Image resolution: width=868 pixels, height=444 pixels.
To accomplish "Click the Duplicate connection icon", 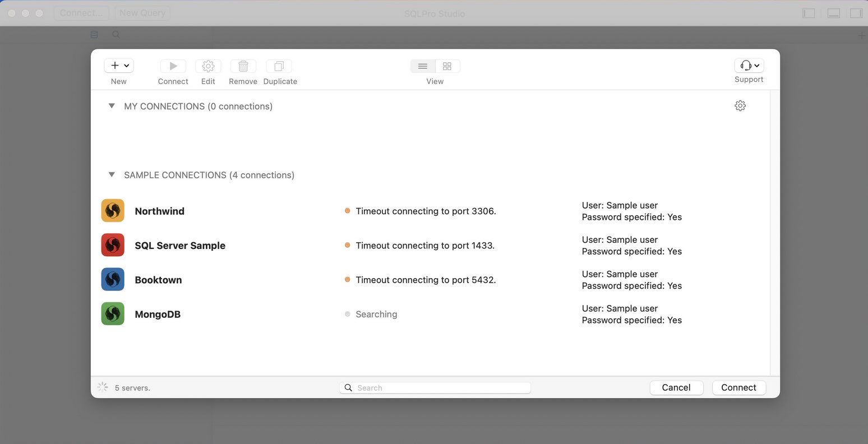I will [x=279, y=66].
